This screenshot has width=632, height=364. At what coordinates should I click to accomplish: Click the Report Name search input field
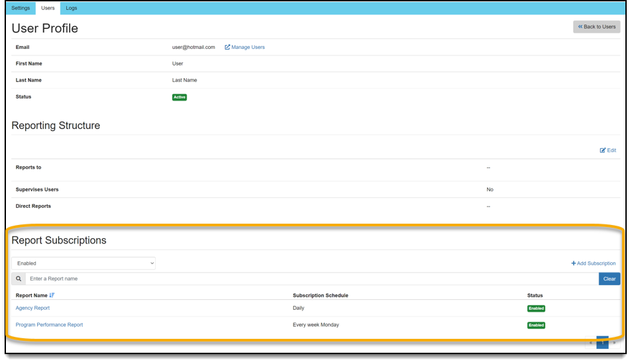coord(311,279)
